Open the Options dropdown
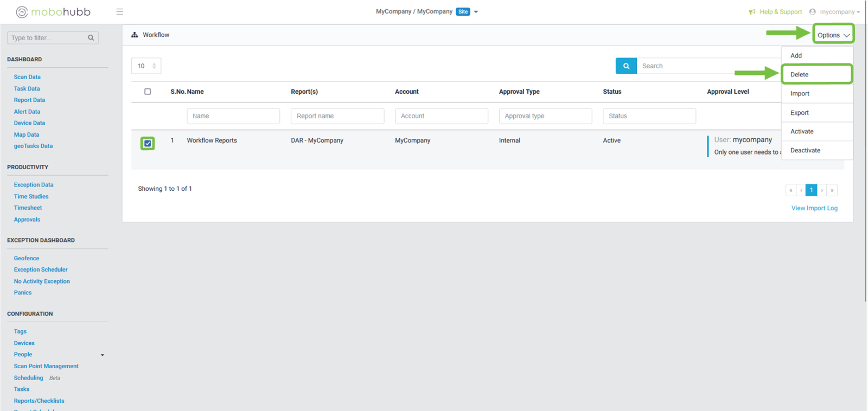The height and width of the screenshot is (411, 868). [833, 35]
